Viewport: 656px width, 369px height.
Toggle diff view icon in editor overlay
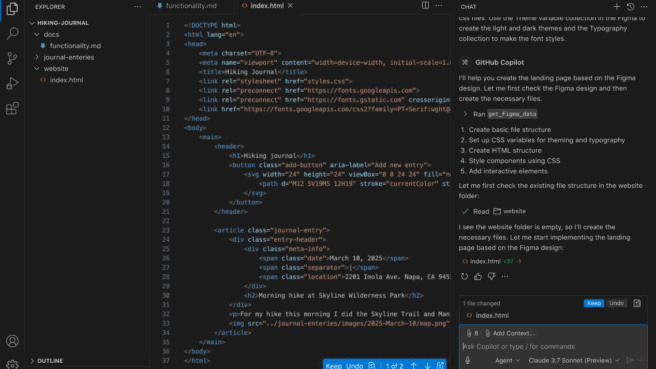click(440, 366)
